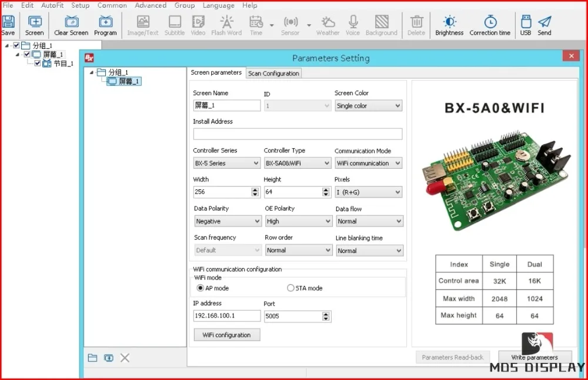Add a new Screen from toolbar
Viewport: 588px width, 380px height.
[35, 25]
